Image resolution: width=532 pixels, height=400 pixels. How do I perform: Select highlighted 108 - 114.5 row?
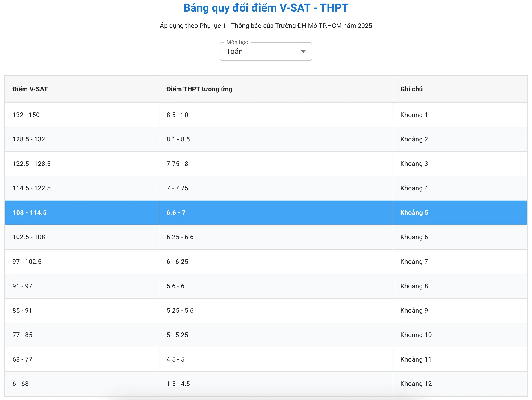30,213
